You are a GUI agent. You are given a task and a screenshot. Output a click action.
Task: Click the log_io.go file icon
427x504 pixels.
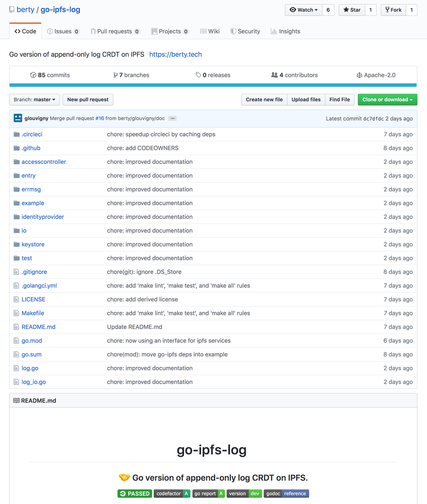click(16, 382)
